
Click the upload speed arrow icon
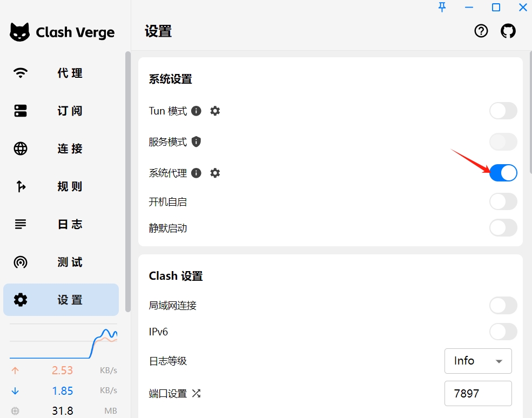pyautogui.click(x=15, y=370)
